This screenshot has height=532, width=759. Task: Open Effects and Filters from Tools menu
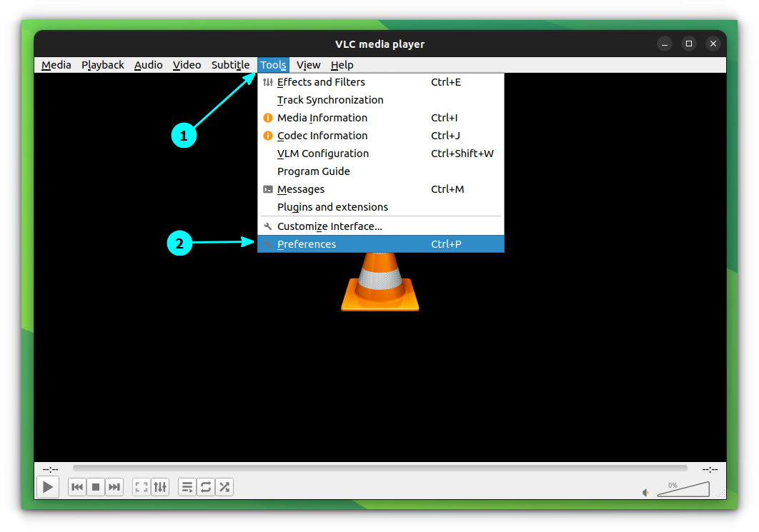(321, 82)
